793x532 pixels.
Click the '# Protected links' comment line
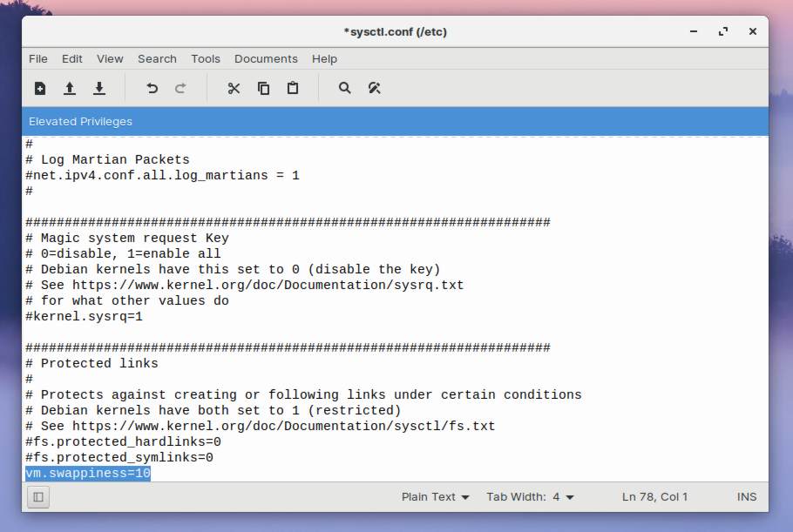tap(91, 364)
